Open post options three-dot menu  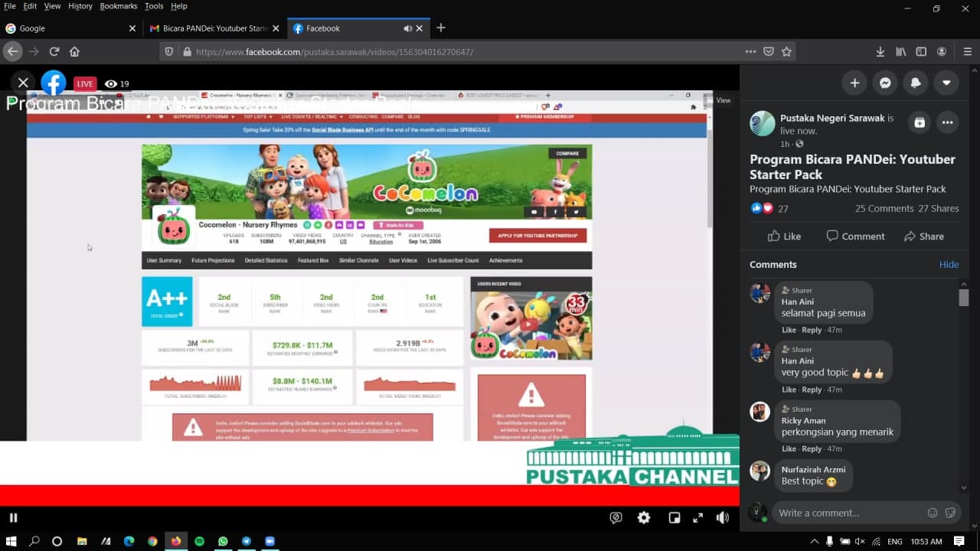[948, 122]
